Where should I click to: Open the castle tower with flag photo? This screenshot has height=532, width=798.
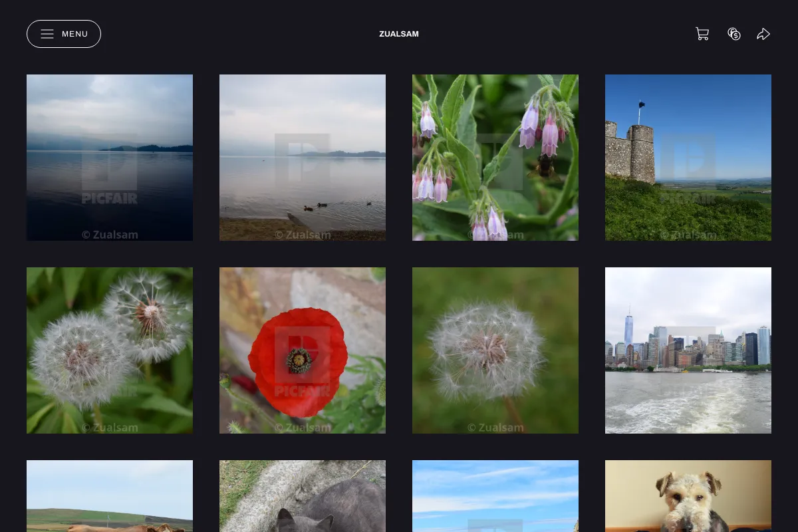pyautogui.click(x=688, y=158)
